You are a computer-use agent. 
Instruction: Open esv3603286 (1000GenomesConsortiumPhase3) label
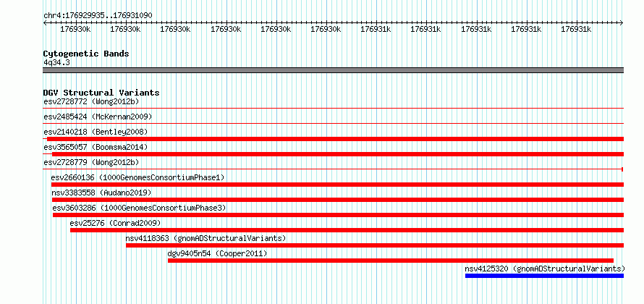[x=139, y=208]
